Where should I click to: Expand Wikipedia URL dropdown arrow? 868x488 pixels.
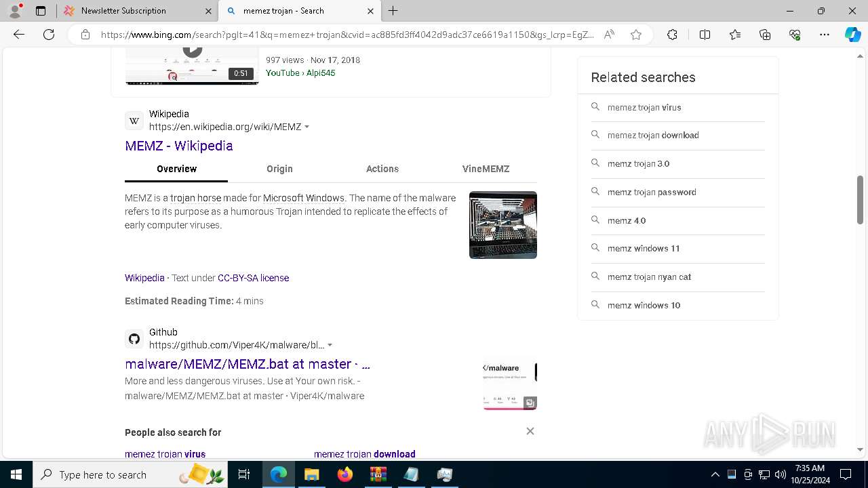tap(307, 127)
